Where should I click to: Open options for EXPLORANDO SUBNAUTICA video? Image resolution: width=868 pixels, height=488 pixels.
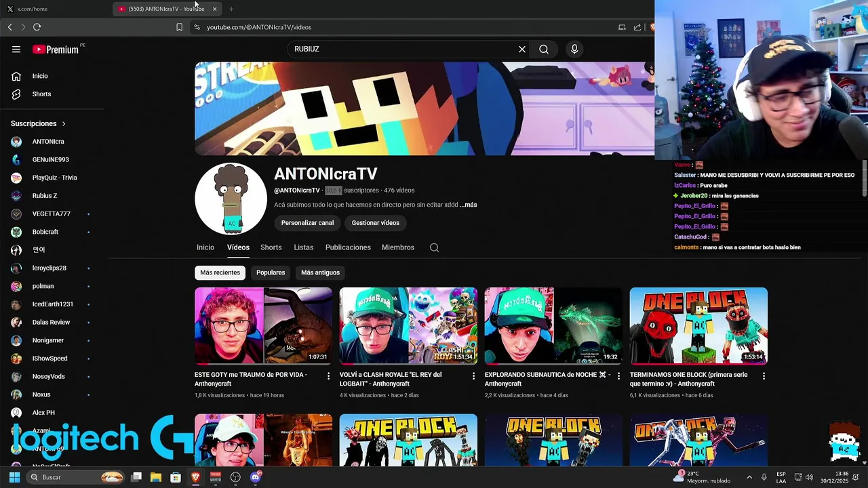[618, 375]
